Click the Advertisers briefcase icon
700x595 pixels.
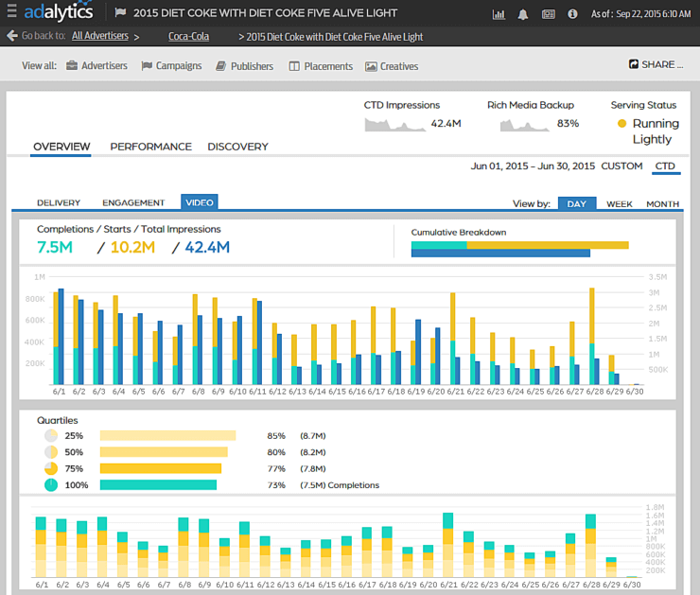(x=72, y=65)
